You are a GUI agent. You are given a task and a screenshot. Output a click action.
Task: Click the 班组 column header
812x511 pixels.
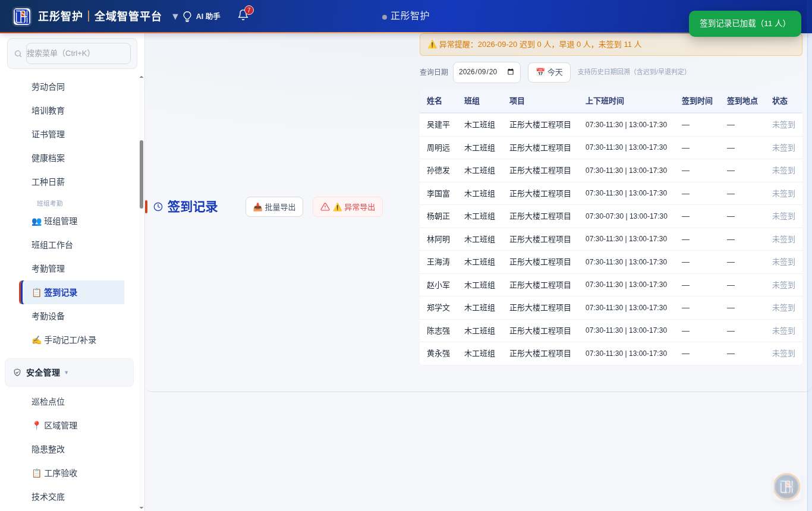tap(472, 101)
